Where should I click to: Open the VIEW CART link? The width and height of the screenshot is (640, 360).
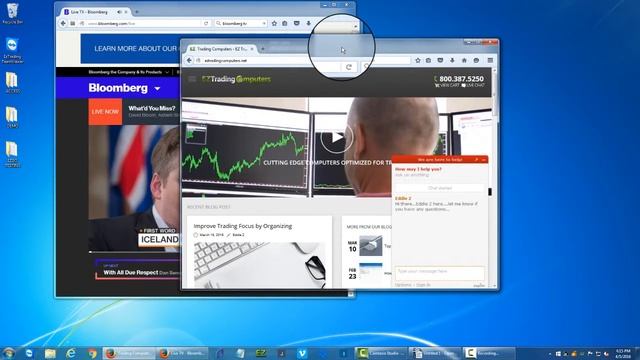447,85
